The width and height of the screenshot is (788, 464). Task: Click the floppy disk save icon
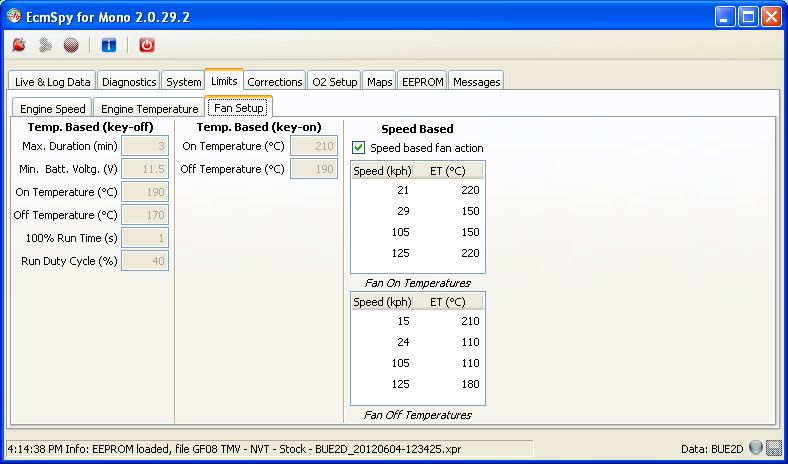(773, 448)
